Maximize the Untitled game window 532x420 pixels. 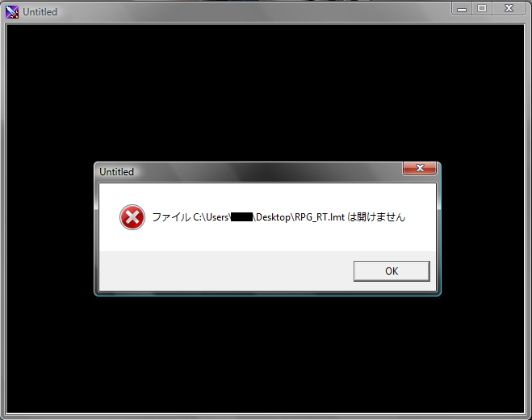pos(482,9)
